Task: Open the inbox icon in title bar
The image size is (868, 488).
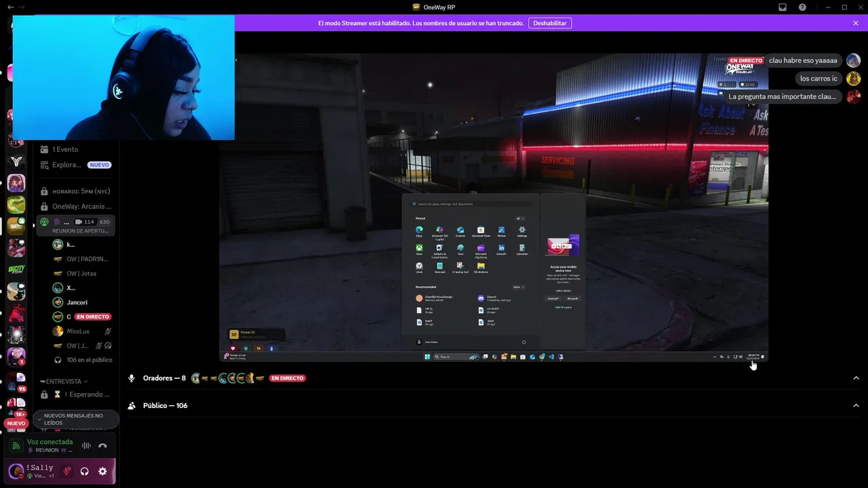Action: pyautogui.click(x=782, y=7)
